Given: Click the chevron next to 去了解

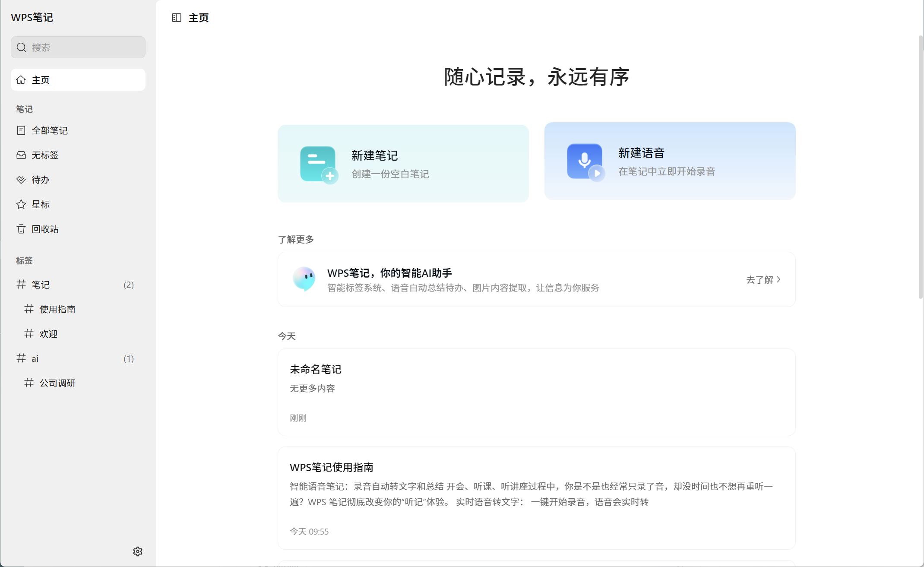Looking at the screenshot, I should coord(778,279).
